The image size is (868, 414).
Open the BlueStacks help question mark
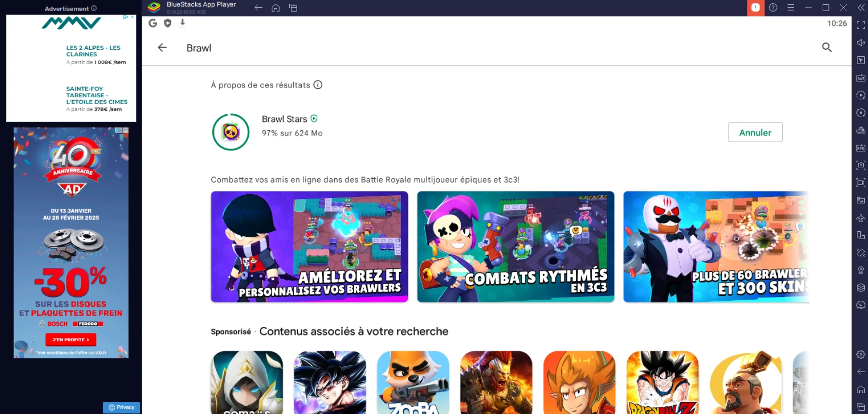coord(773,8)
